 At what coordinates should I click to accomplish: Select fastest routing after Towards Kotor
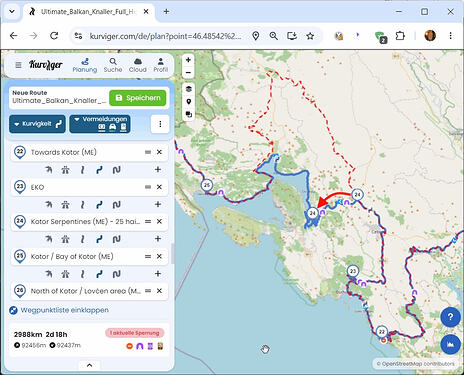(x=49, y=170)
